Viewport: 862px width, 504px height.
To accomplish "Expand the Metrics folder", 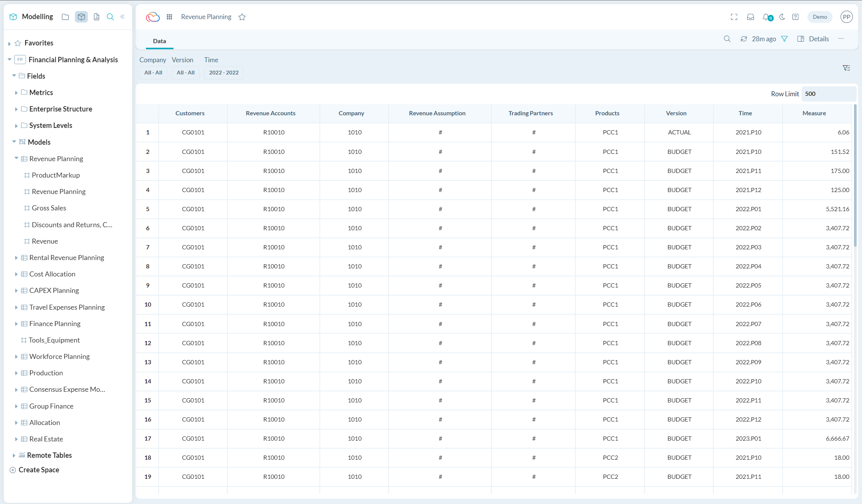I will point(16,92).
